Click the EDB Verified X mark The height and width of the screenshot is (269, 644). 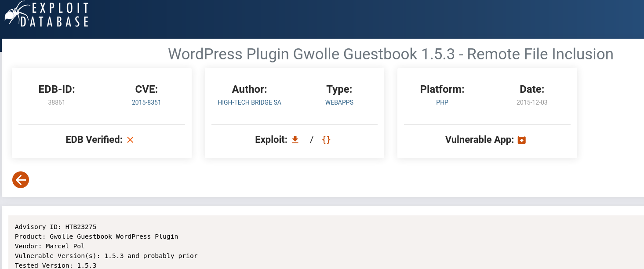130,140
